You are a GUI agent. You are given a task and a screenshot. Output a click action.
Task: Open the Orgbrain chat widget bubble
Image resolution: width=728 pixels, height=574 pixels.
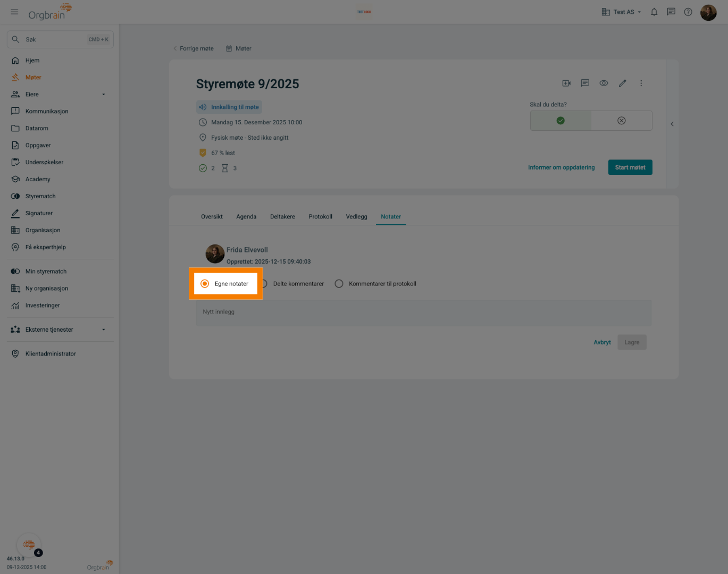(x=29, y=545)
